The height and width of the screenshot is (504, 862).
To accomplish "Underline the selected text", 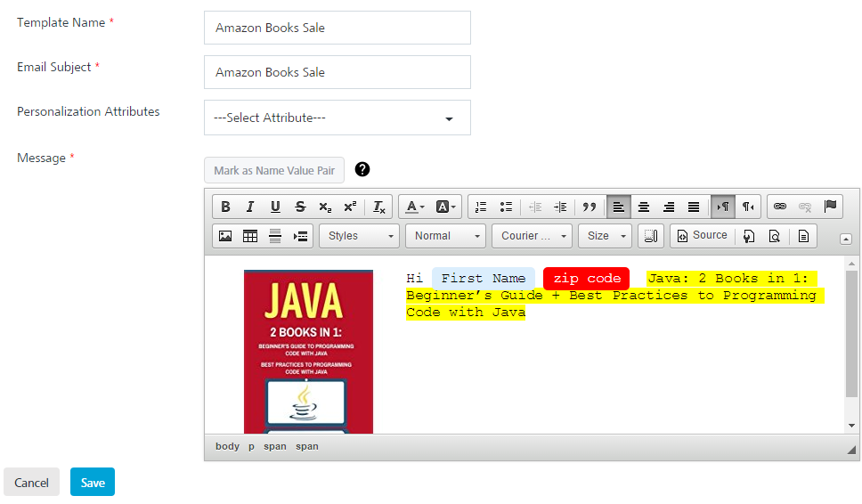I will pos(275,207).
